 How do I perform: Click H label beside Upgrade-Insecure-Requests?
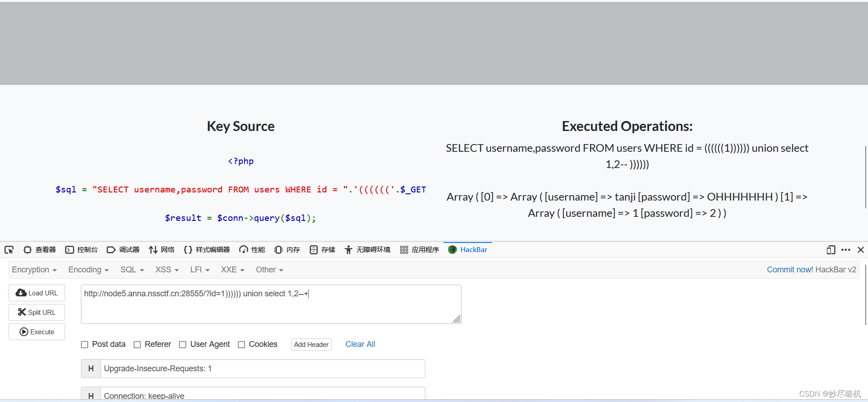click(91, 369)
